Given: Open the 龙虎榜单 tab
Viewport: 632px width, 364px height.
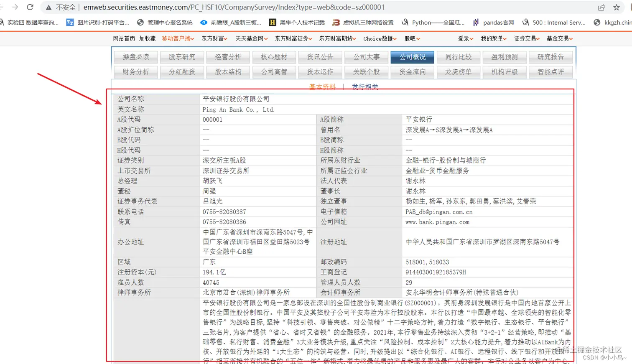Looking at the screenshot, I should [x=459, y=72].
